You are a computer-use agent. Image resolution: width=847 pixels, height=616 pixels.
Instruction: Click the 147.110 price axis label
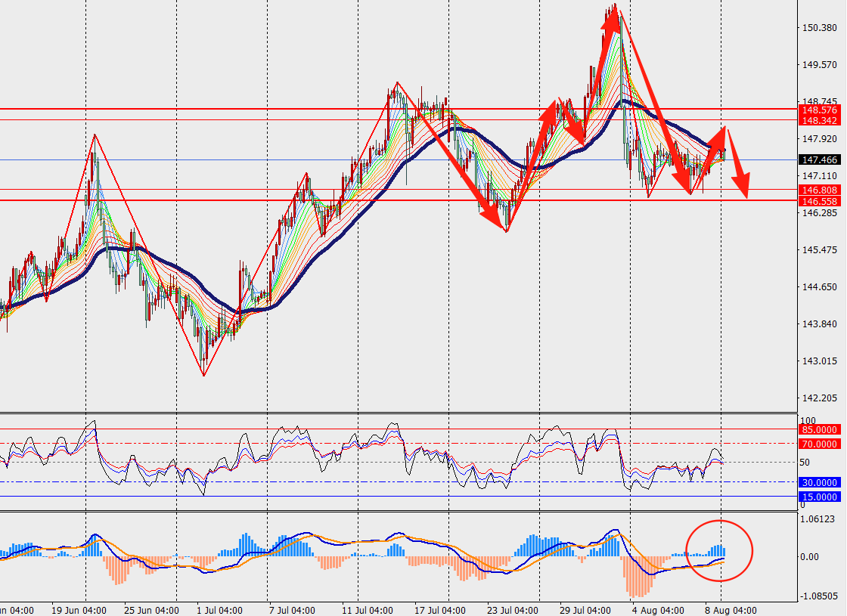(x=820, y=176)
